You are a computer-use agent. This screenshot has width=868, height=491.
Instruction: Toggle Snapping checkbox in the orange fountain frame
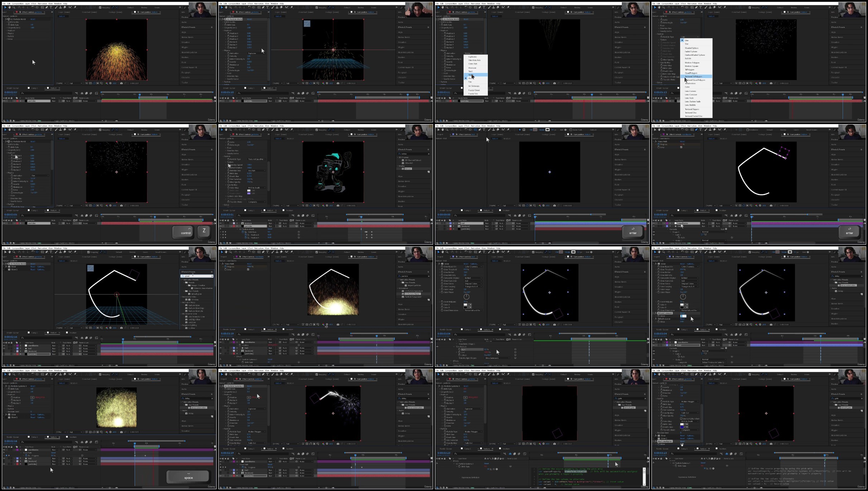[100, 7]
